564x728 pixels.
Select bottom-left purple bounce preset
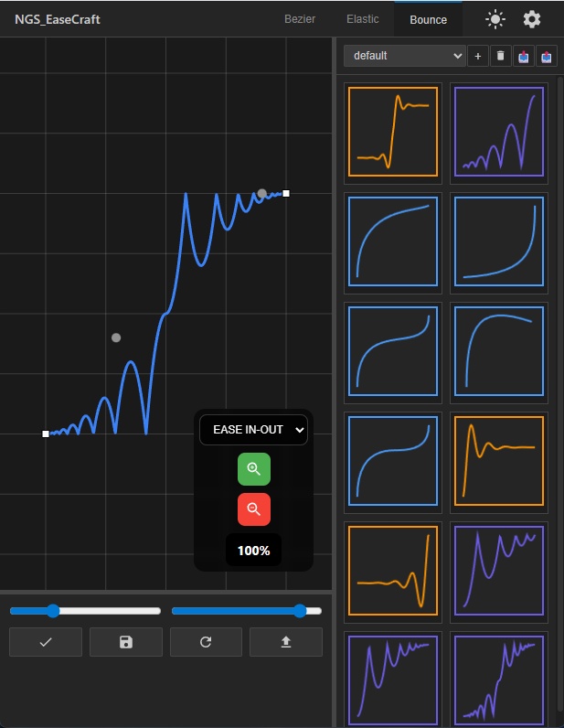[x=393, y=680]
